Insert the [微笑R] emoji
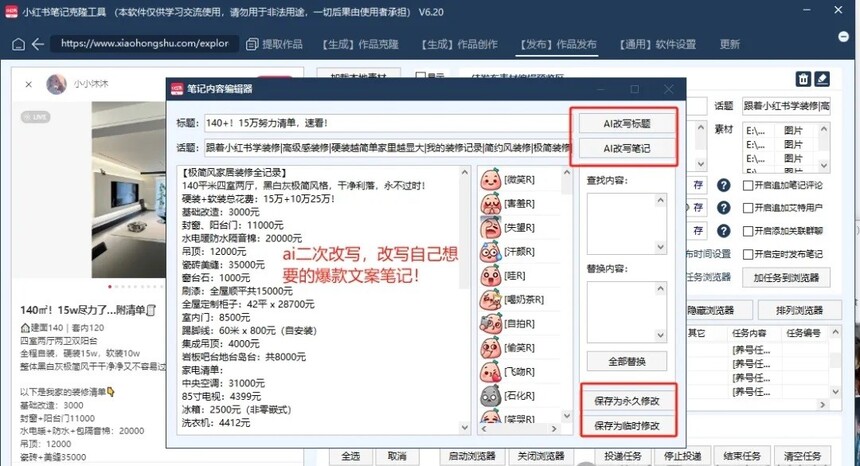Viewport: 860px width, 466px height. click(x=508, y=179)
